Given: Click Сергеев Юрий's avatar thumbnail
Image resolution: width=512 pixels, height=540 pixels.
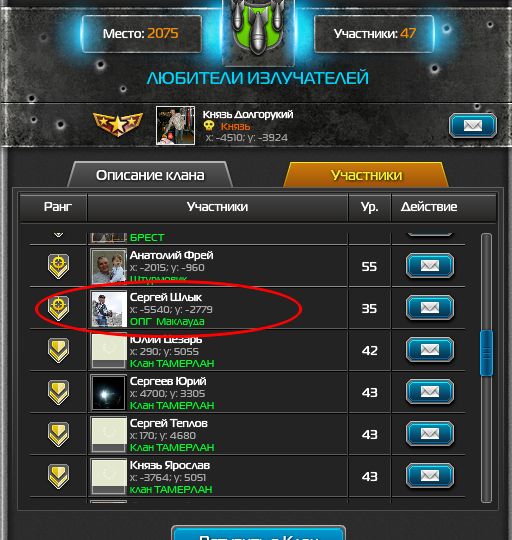Looking at the screenshot, I should tap(108, 393).
